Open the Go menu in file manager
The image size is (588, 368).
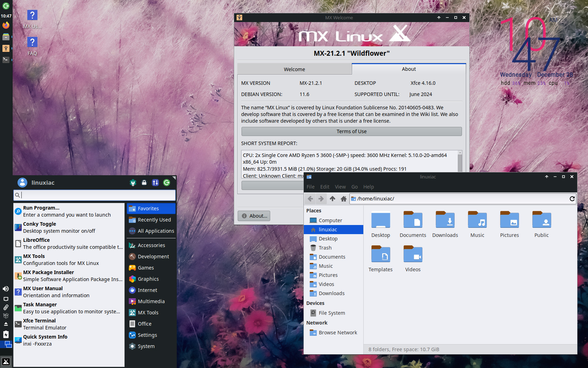pyautogui.click(x=355, y=187)
